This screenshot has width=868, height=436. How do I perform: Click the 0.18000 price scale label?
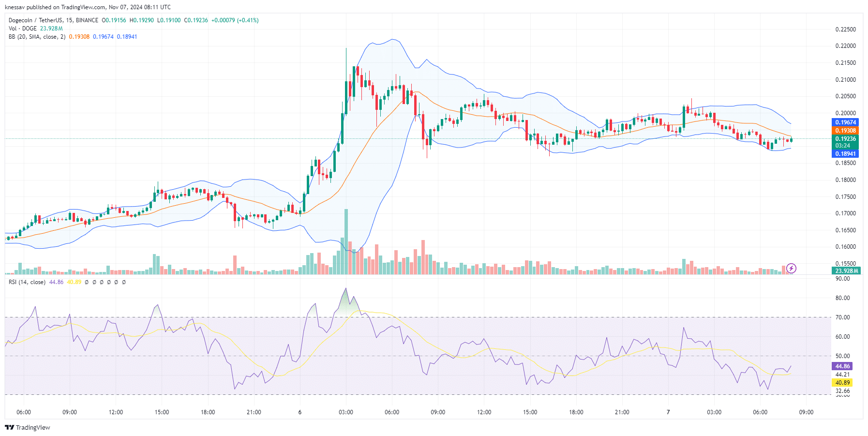(x=846, y=180)
